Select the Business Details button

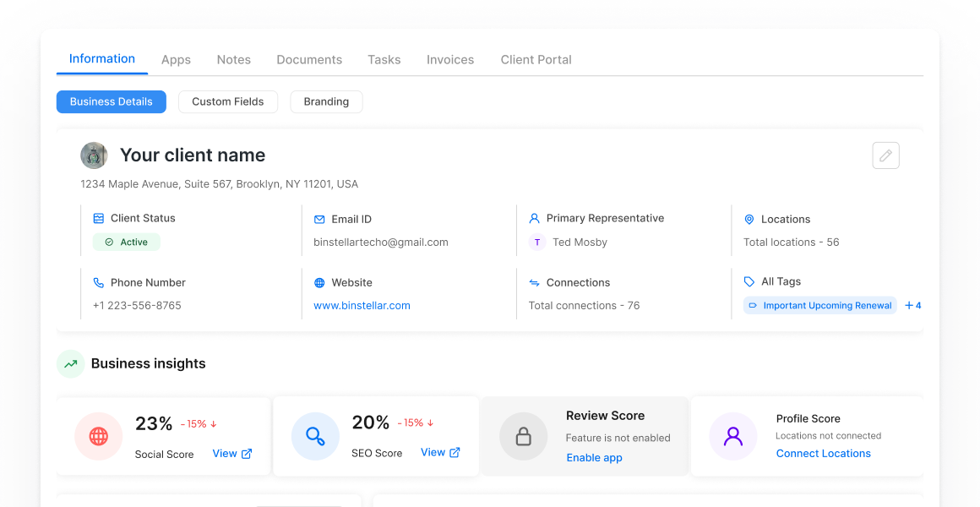[x=112, y=102]
